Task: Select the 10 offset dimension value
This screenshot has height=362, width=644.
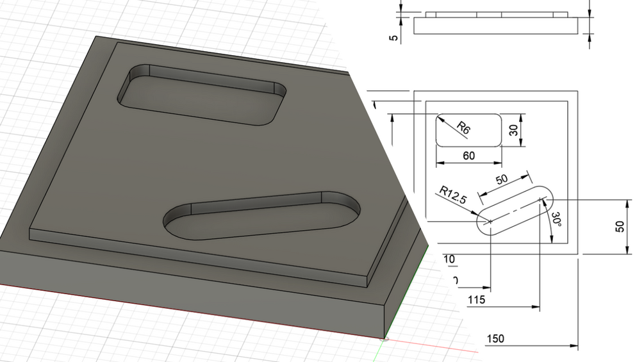Action: (449, 259)
